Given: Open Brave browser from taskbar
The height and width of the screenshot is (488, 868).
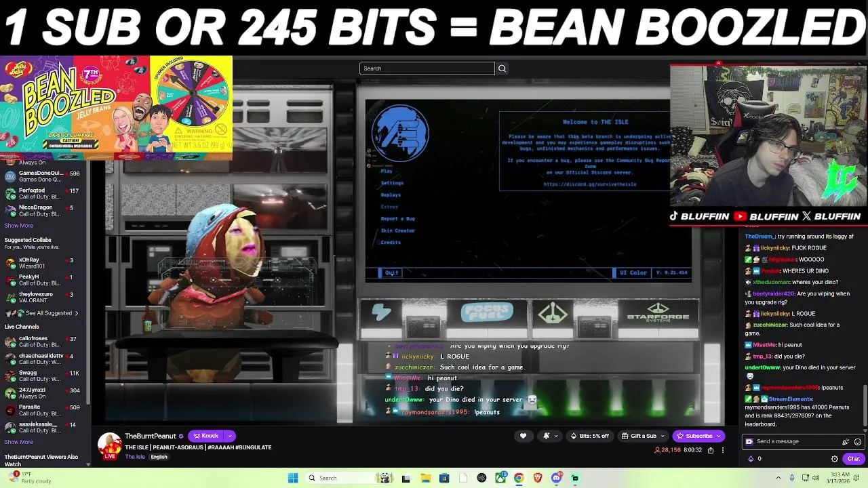Looking at the screenshot, I should click(538, 478).
